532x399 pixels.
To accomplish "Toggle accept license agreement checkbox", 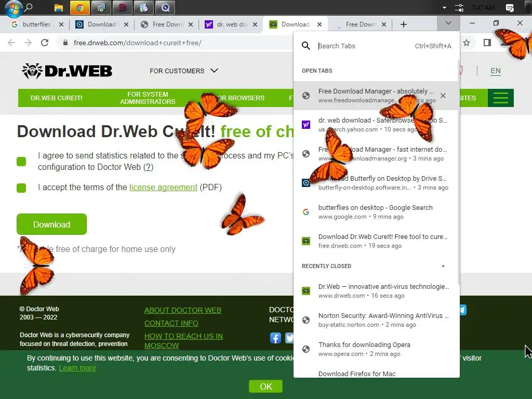I will point(21,188).
